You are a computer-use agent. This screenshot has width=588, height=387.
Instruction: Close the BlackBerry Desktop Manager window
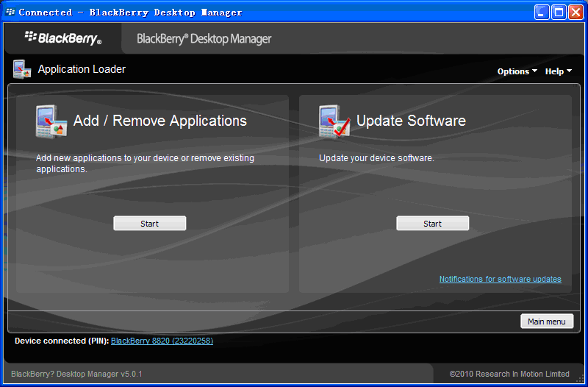(576, 13)
